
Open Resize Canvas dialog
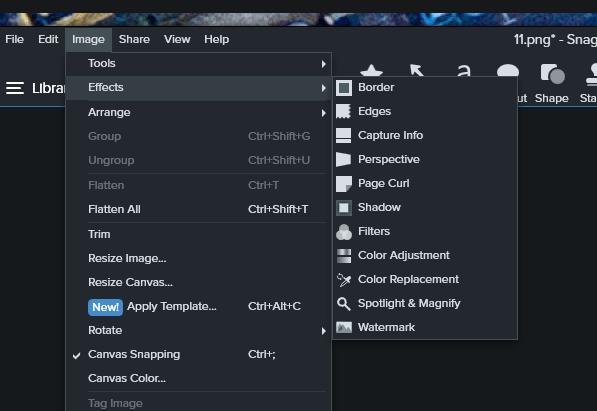click(198, 282)
